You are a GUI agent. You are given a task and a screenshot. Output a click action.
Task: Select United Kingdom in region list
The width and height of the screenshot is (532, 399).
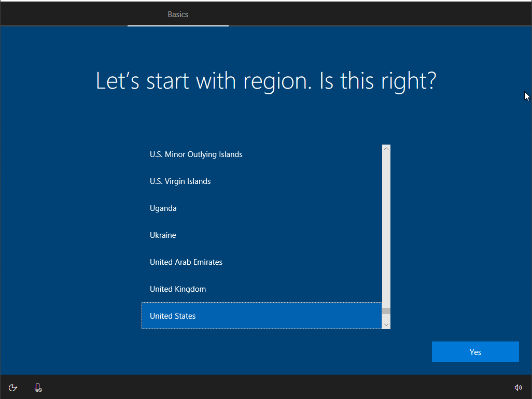(261, 289)
